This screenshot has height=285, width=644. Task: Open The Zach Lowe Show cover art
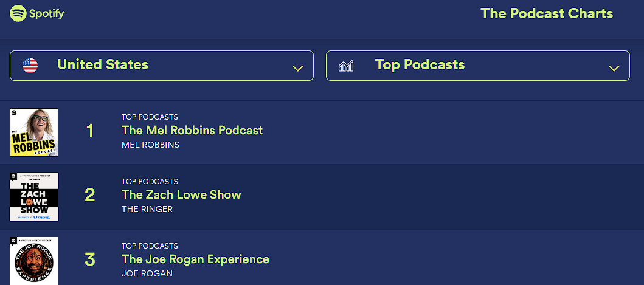pyautogui.click(x=34, y=197)
